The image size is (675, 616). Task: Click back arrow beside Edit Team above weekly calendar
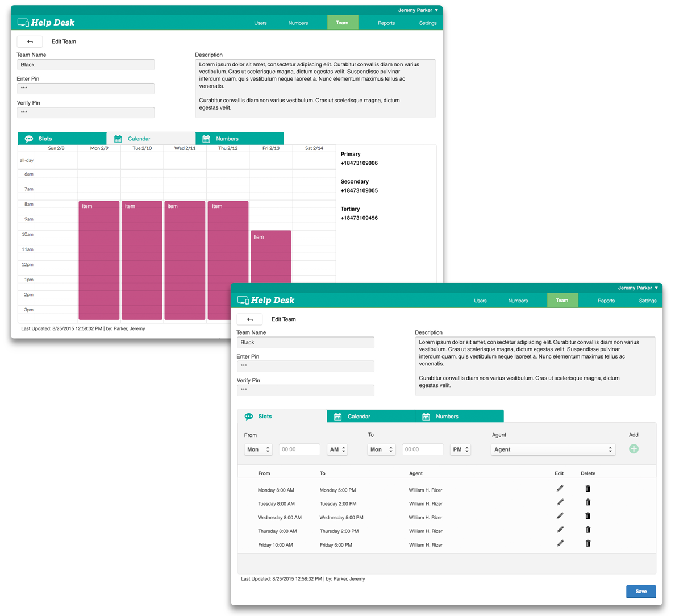click(30, 41)
